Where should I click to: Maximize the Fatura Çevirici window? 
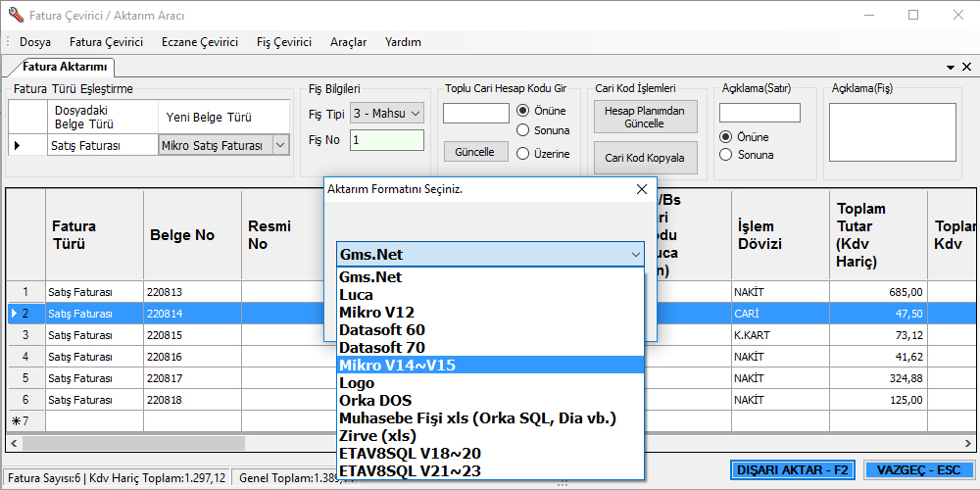click(x=913, y=15)
